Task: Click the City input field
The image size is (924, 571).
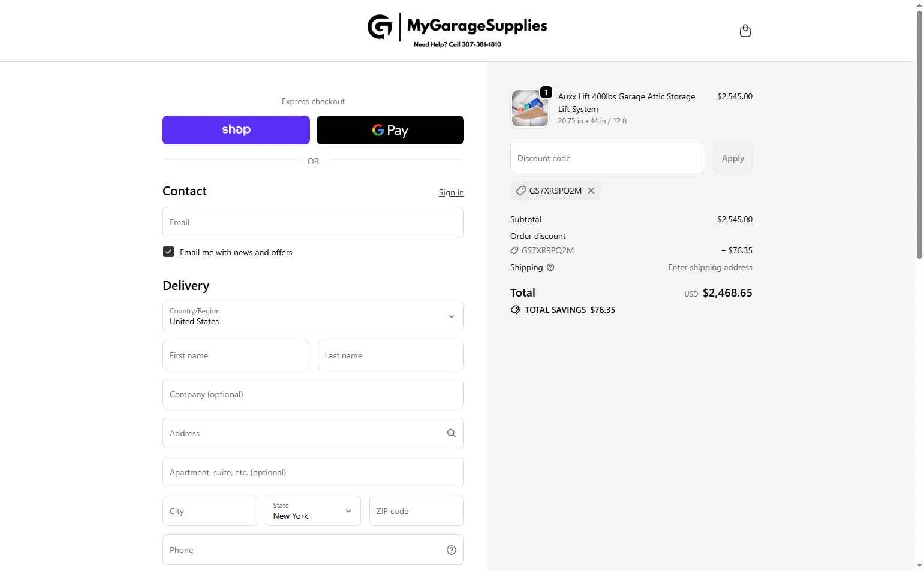Action: pos(210,511)
